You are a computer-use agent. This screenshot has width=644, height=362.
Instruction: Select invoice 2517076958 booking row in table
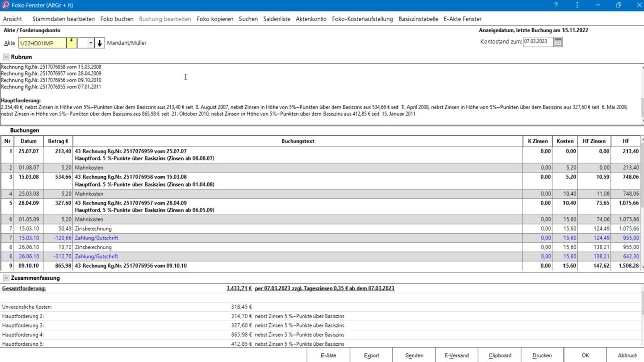[320, 180]
